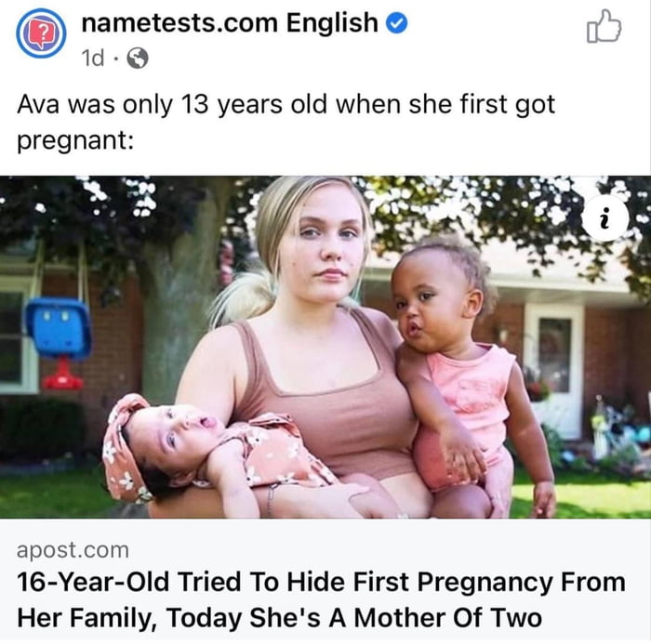Click the white front door in the photo
The image size is (651, 644).
click(x=554, y=369)
